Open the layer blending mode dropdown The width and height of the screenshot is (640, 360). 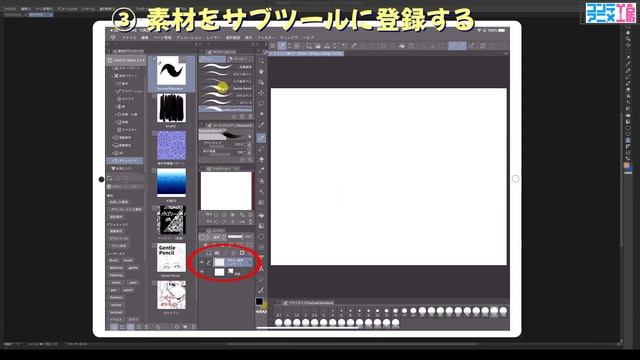tap(218, 237)
